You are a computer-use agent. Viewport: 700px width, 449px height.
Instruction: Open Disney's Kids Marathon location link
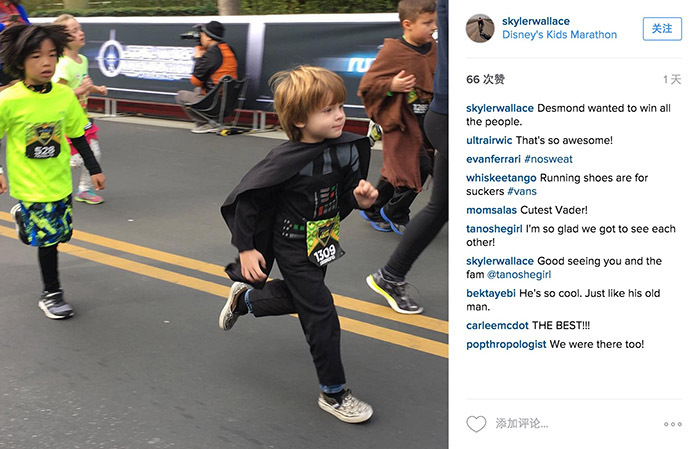[x=559, y=35]
